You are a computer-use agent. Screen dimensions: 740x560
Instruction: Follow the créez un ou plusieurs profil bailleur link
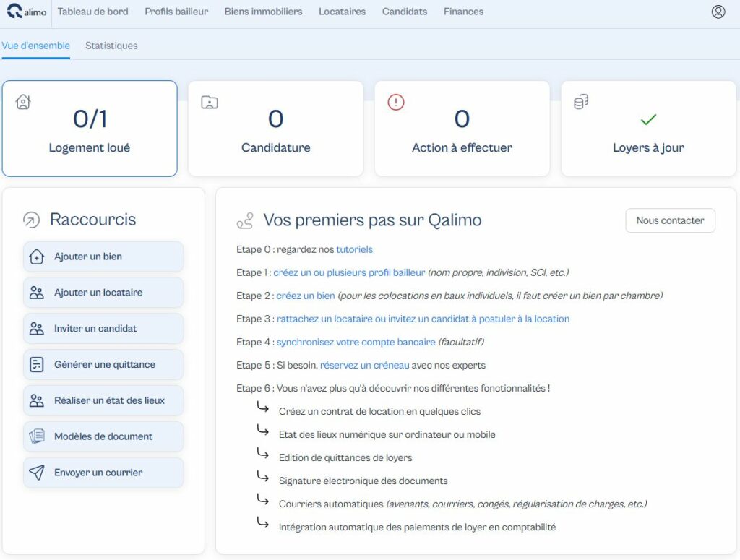click(x=349, y=272)
